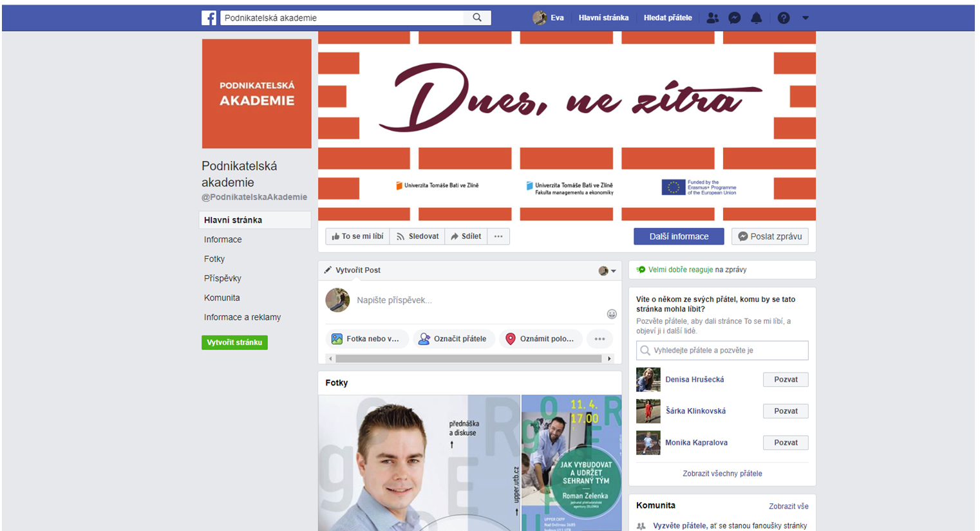Click the search magnifier icon
The image size is (980, 531).
tap(477, 18)
